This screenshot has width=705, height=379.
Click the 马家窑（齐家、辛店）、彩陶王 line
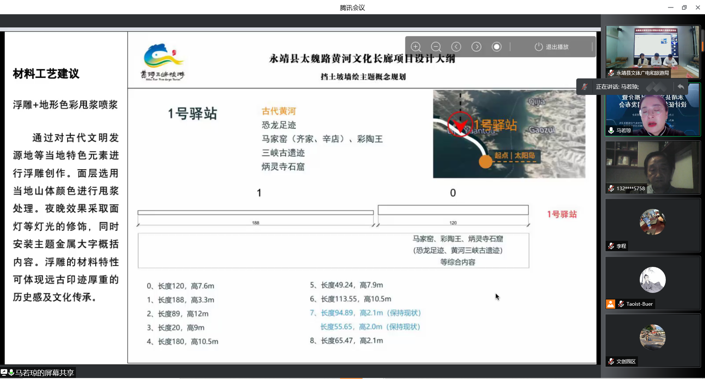coord(322,139)
